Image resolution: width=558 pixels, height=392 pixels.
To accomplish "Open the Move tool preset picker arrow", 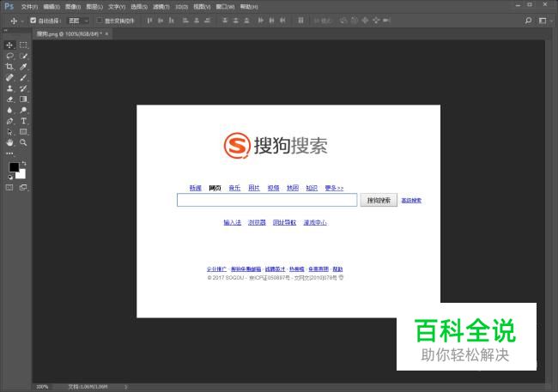I will (22, 21).
